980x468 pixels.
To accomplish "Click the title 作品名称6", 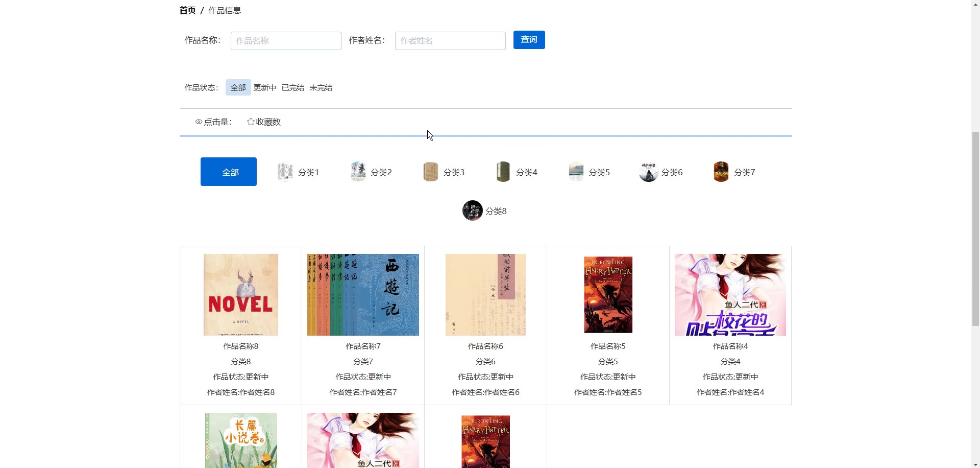I will click(485, 346).
